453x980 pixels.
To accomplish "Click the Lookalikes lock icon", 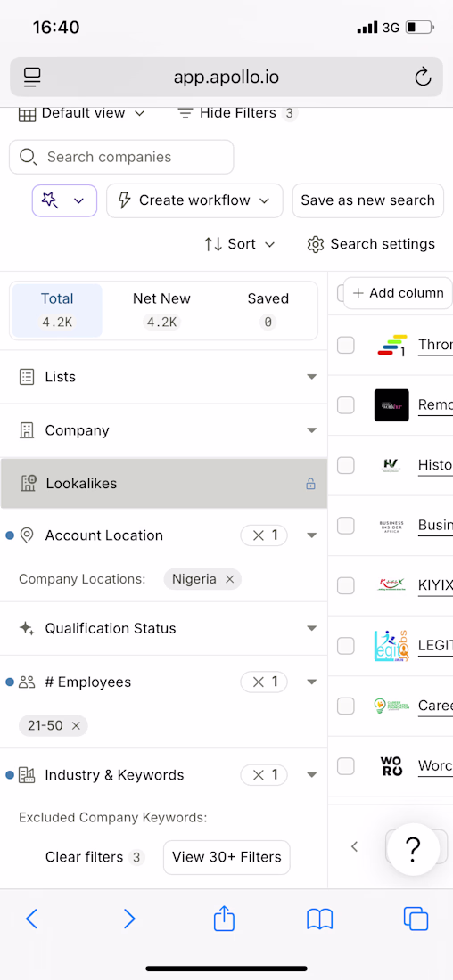I will click(310, 484).
